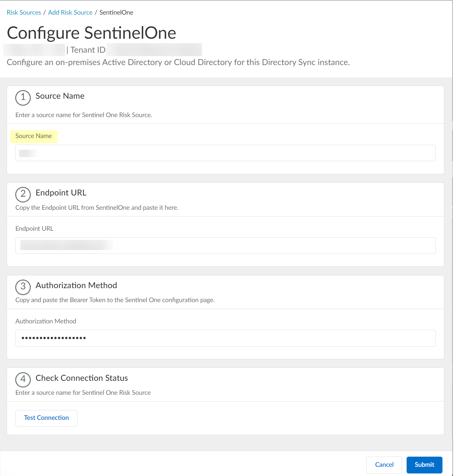Screen dimensions: 465x476
Task: Click the Configure SentinelOne page title
Action: [x=91, y=33]
